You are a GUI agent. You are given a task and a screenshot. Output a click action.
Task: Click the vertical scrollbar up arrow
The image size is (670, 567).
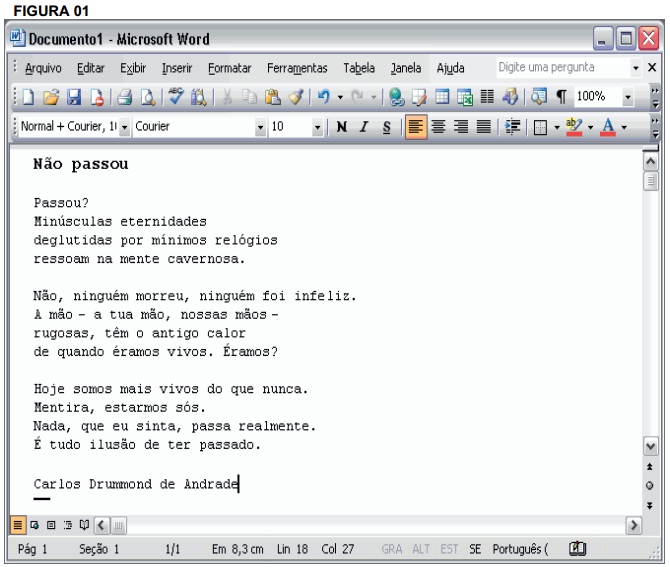pyautogui.click(x=650, y=162)
